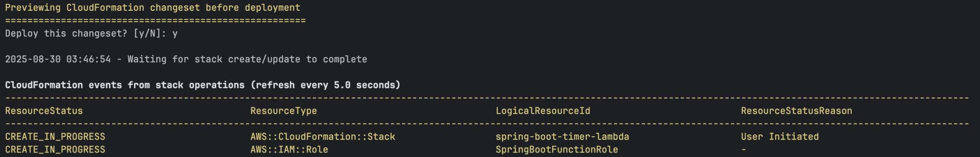Click the 'CloudFormation events from stack operations' header
The image size is (980, 157).
(125, 85)
